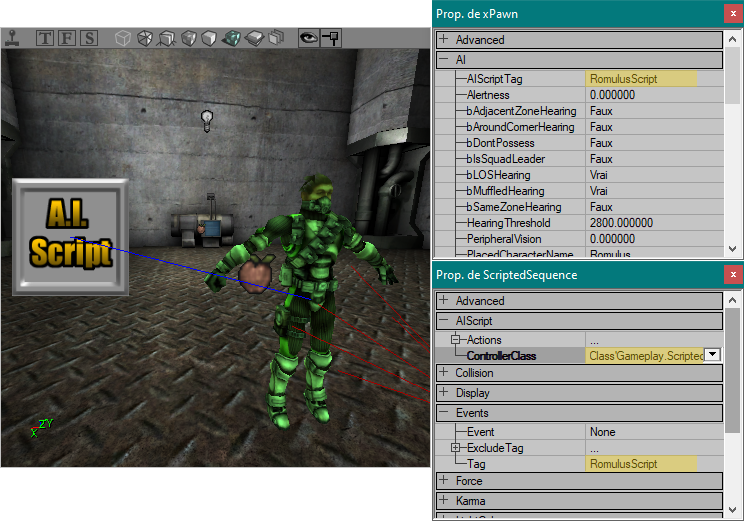The height and width of the screenshot is (521, 744).
Task: Select the teal textured cube view mode
Action: [x=232, y=38]
